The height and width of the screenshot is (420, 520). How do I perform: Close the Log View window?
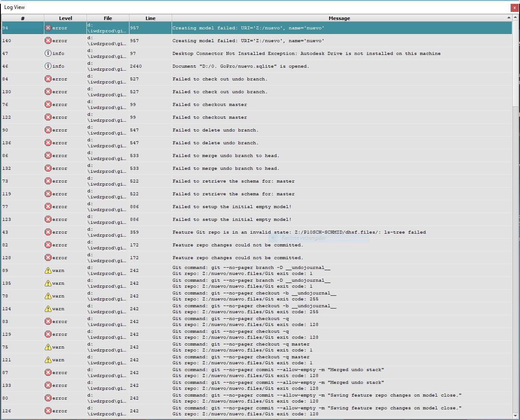[x=514, y=8]
